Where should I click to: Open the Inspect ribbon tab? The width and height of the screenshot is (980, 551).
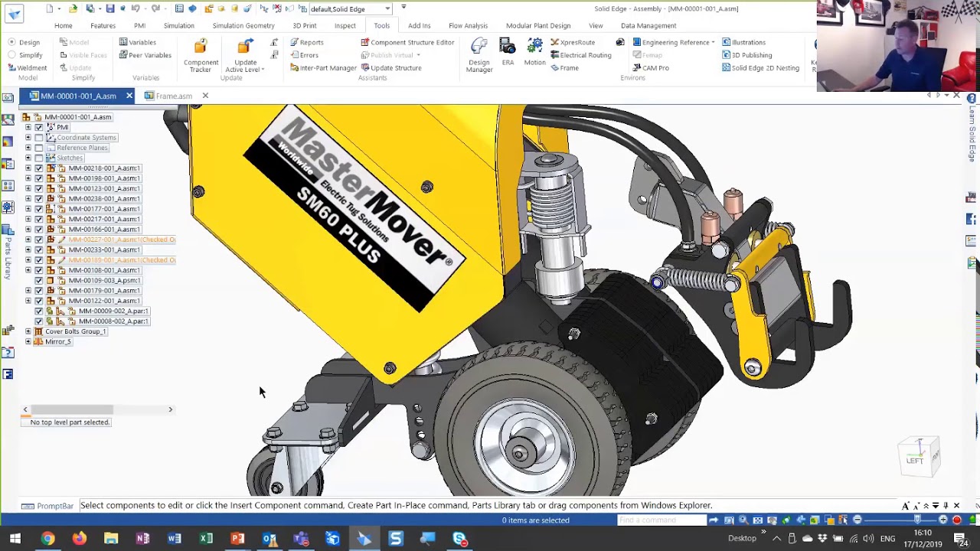tap(345, 25)
